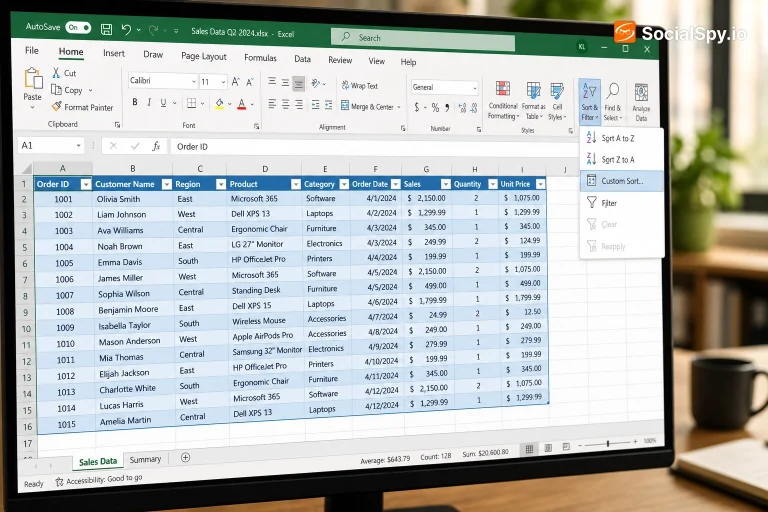Switch to the Insert ribbon tab

(114, 53)
